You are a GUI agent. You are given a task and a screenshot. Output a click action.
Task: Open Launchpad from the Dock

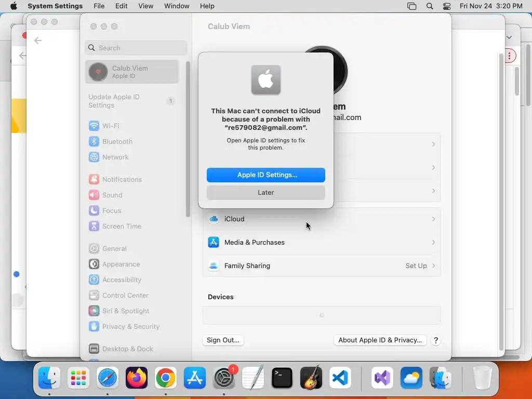coord(78,378)
